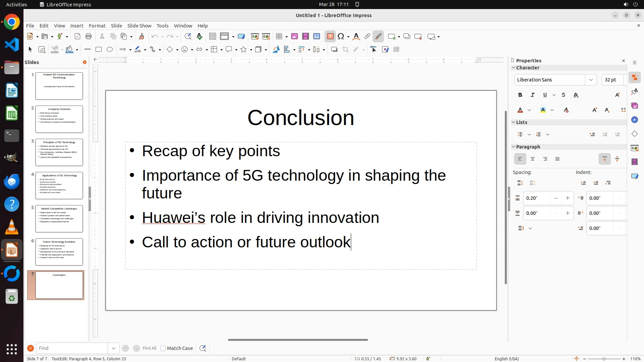Click the Find All button
The width and height of the screenshot is (644, 362).
click(x=150, y=348)
